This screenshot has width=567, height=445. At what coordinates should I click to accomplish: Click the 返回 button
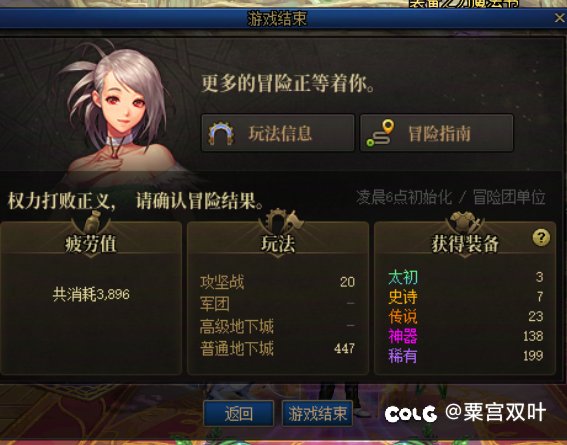coord(238,413)
